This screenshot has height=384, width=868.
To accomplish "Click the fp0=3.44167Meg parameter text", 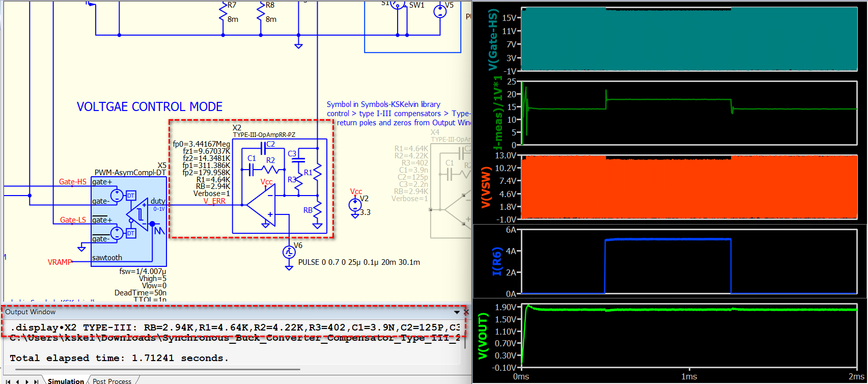I will 202,144.
